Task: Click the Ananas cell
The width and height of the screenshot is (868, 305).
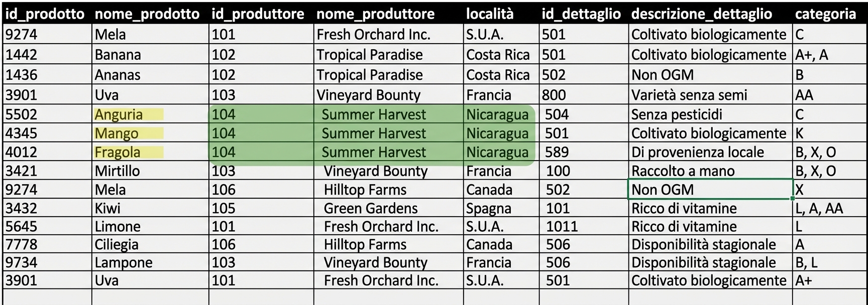Action: pos(118,75)
